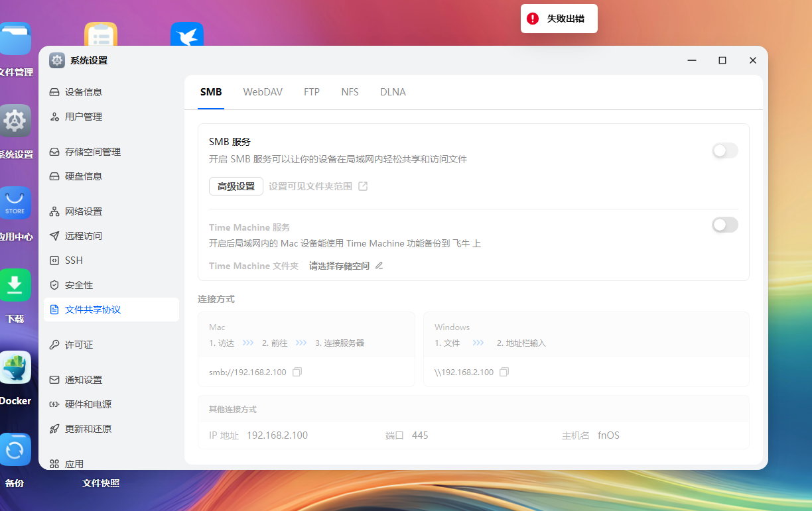The image size is (812, 511).
Task: Toggle the Time Machine 服务 switch
Action: click(x=724, y=225)
